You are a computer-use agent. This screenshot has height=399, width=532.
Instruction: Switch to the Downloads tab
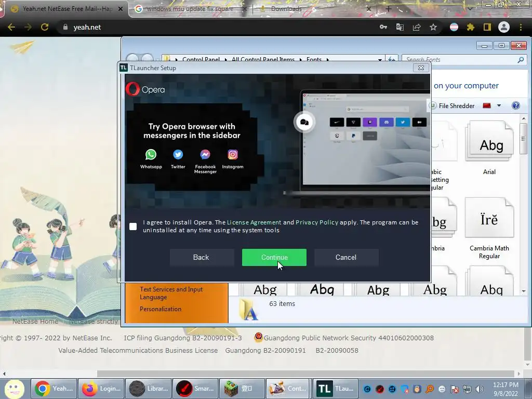pos(312,9)
